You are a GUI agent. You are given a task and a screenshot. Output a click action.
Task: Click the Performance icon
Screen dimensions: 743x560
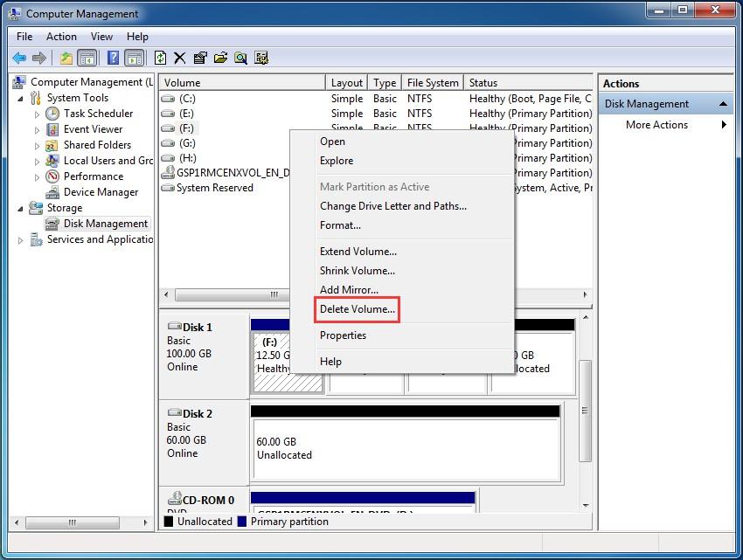coord(52,176)
